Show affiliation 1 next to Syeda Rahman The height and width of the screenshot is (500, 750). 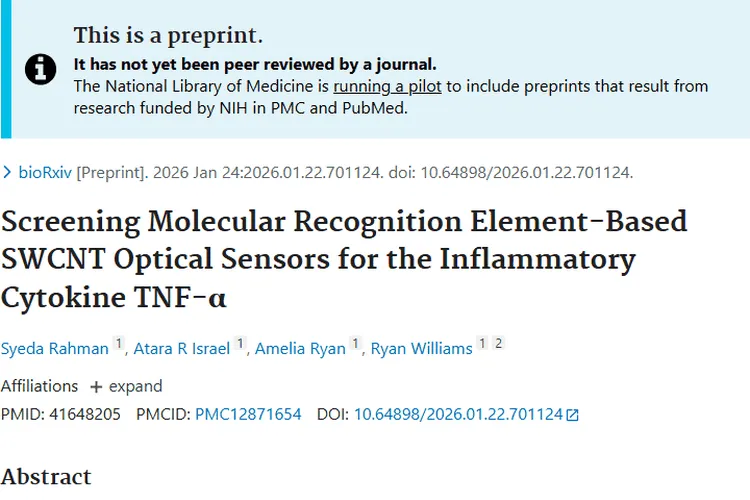click(118, 345)
